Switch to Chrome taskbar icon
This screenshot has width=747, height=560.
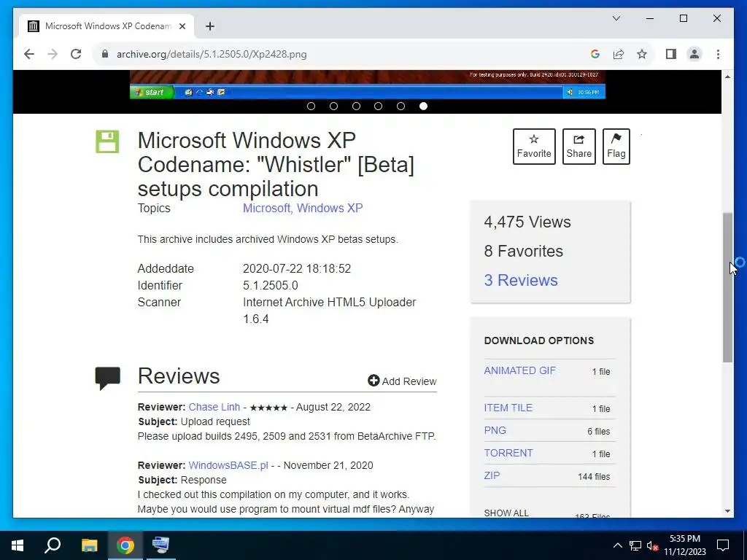(x=125, y=545)
